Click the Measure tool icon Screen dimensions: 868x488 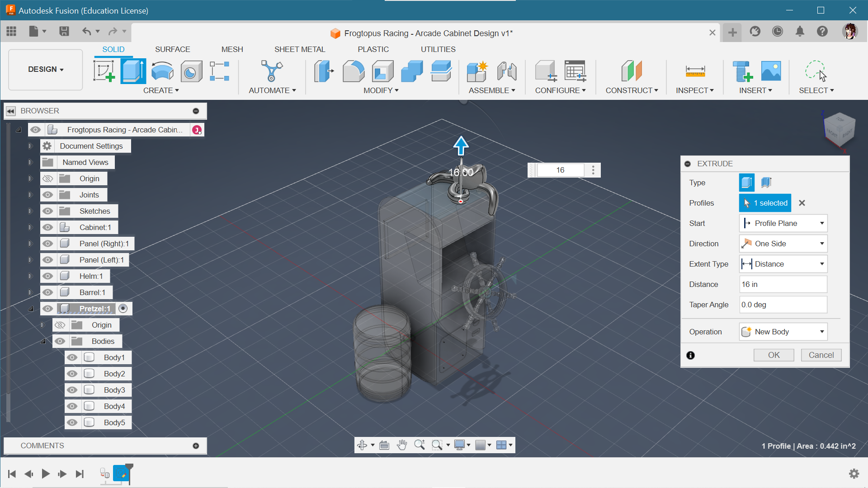695,71
